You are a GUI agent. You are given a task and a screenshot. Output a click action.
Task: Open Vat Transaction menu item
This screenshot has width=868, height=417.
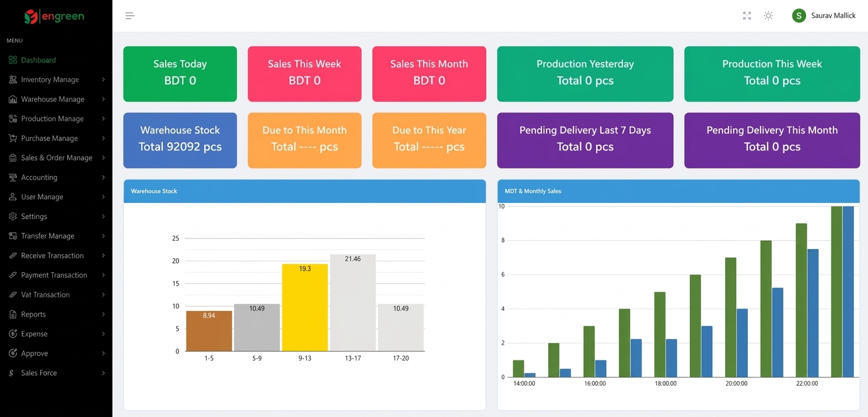tap(56, 295)
